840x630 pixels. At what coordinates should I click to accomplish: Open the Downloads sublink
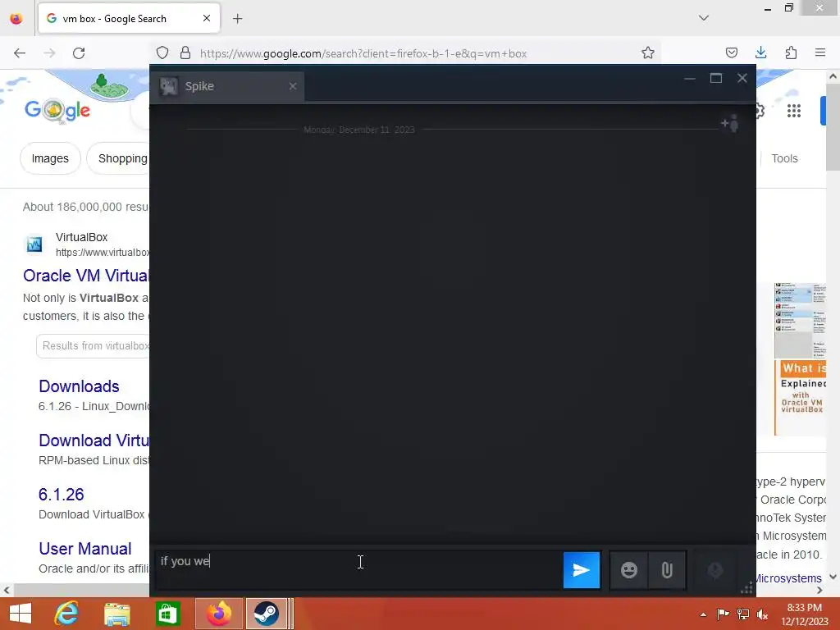click(x=79, y=386)
